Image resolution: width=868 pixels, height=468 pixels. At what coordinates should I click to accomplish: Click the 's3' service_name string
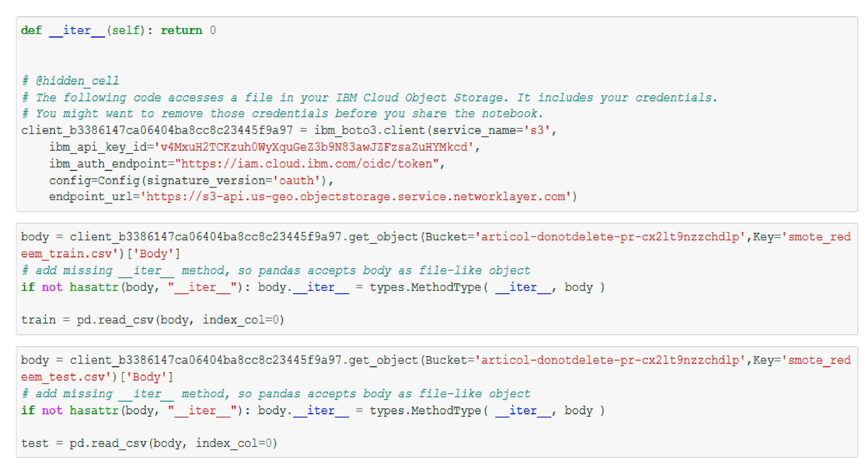[537, 130]
